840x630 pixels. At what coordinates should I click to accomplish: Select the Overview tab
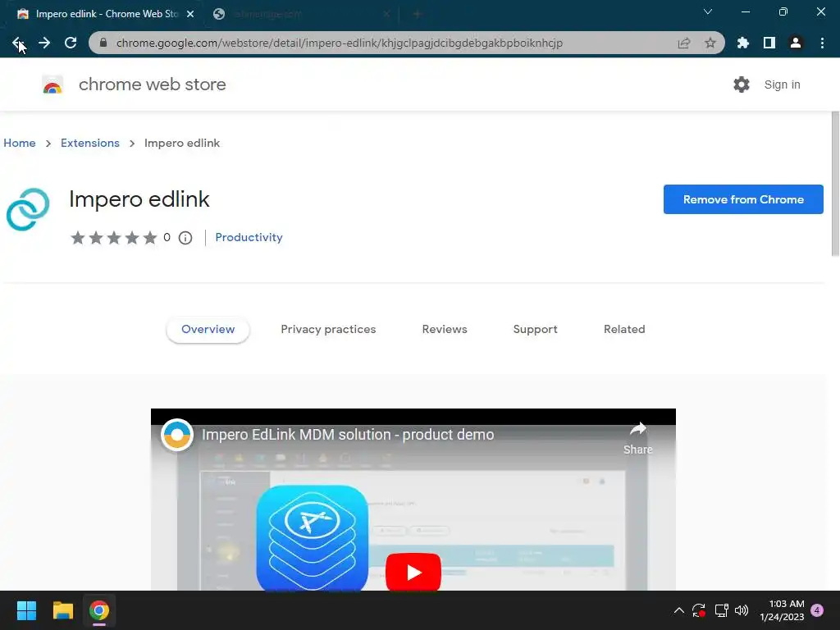pyautogui.click(x=208, y=330)
